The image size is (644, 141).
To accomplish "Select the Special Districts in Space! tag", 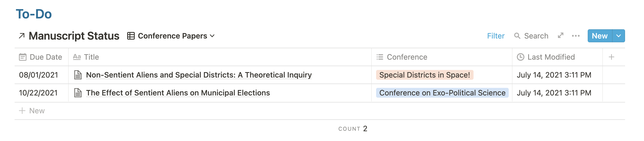I will pos(425,75).
